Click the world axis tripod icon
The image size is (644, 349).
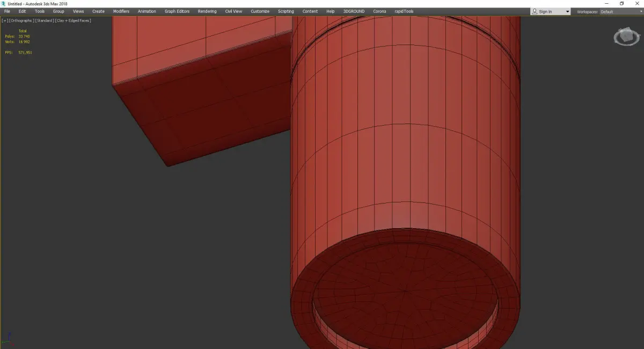tap(9, 339)
